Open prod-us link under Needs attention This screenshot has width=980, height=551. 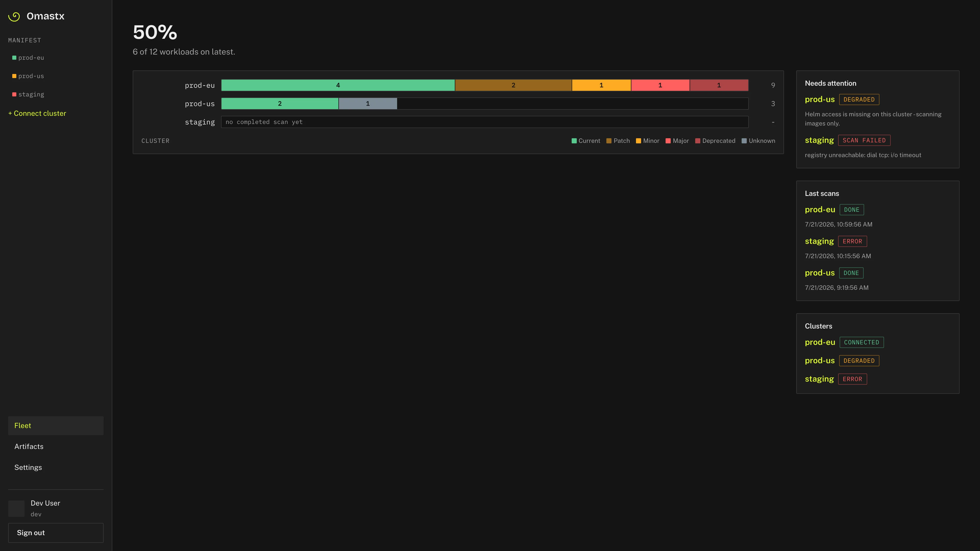click(x=819, y=99)
